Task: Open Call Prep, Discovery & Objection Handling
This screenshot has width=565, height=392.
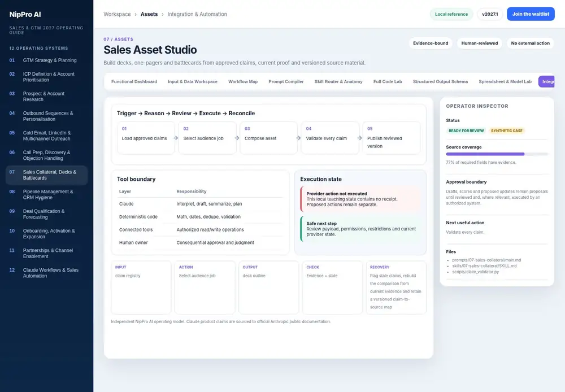Action: pos(46,155)
